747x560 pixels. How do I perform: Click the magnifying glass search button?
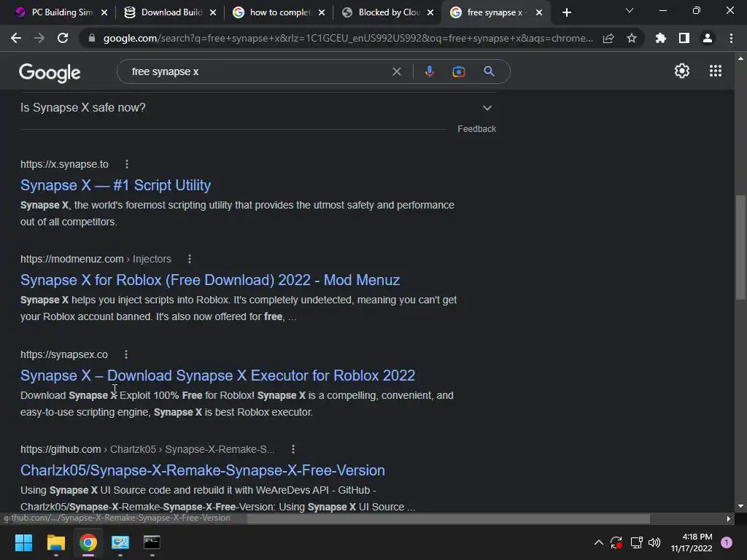pyautogui.click(x=489, y=71)
